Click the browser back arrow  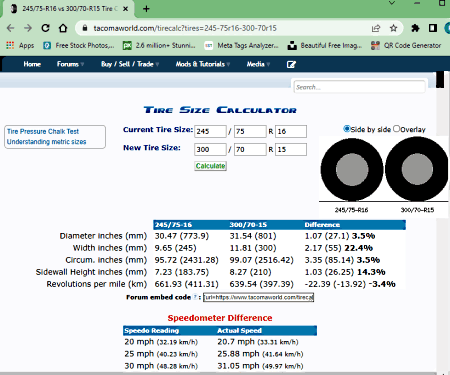point(10,28)
